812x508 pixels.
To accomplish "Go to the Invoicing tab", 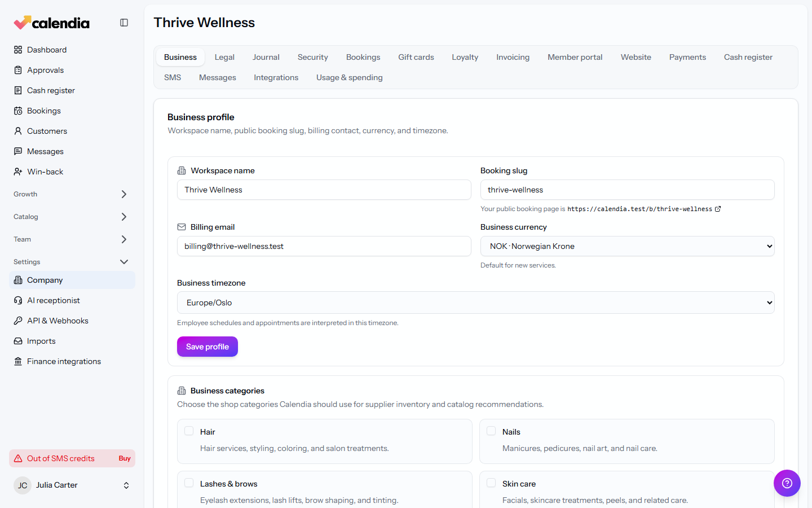I will tap(513, 57).
